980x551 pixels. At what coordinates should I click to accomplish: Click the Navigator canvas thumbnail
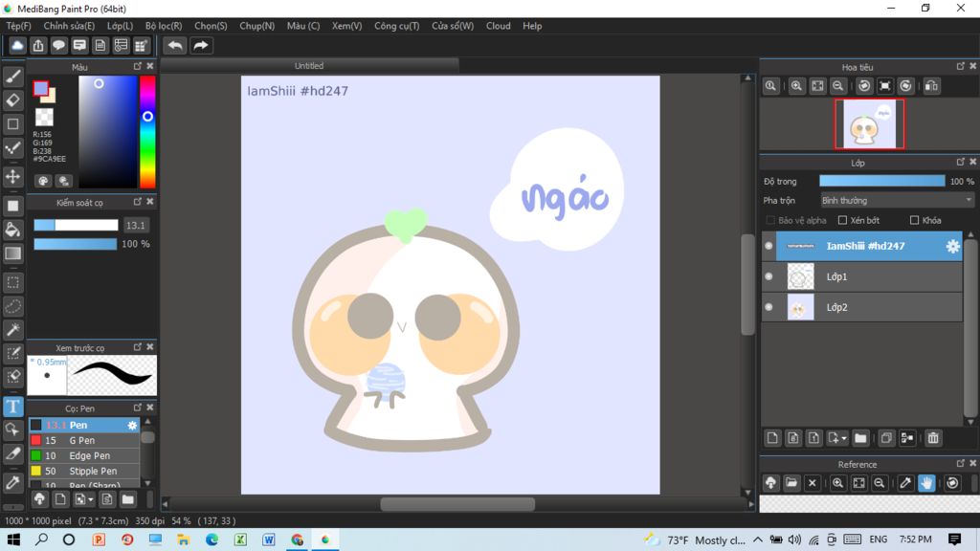869,124
